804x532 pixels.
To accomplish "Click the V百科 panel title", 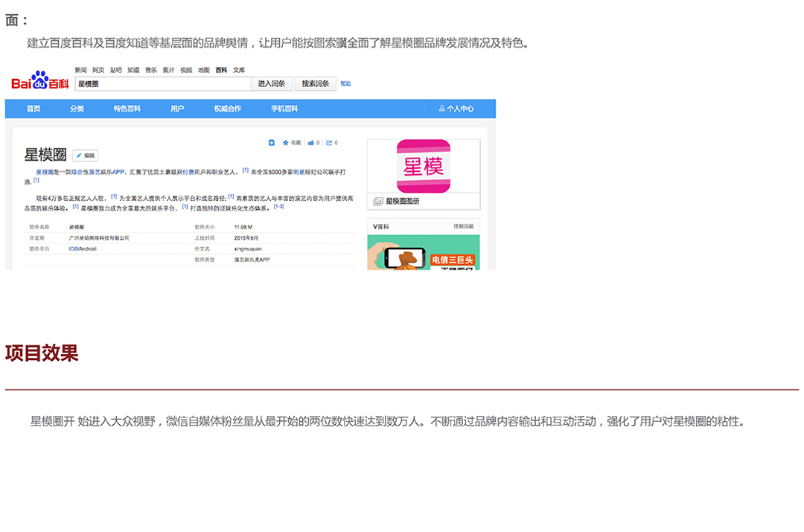I will point(381,226).
